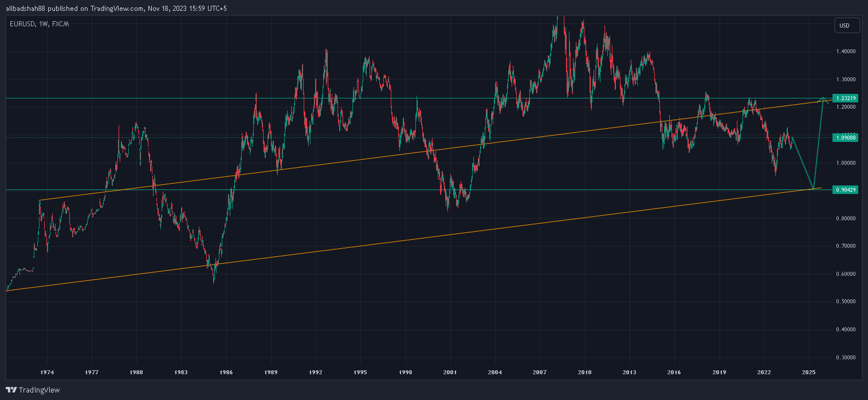Viewport: 868px width, 400px height.
Task: Click the 2010 time axis label
Action: pyautogui.click(x=584, y=372)
